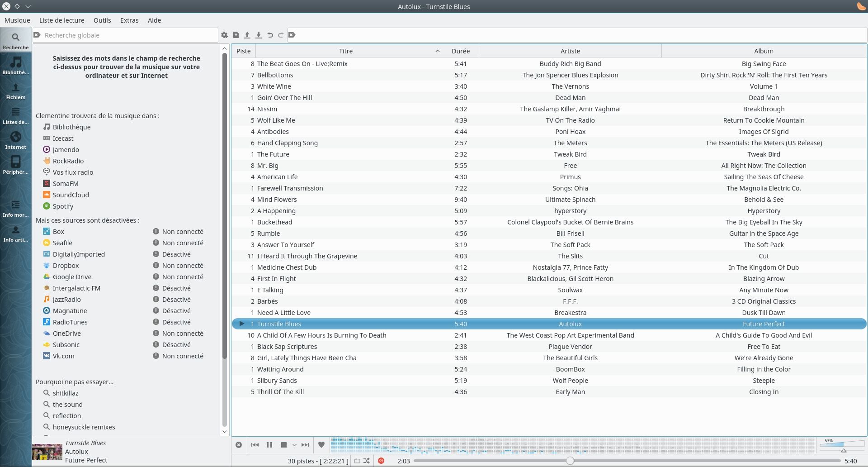Clear the playlist with X button
868x467 pixels.
coord(239,445)
